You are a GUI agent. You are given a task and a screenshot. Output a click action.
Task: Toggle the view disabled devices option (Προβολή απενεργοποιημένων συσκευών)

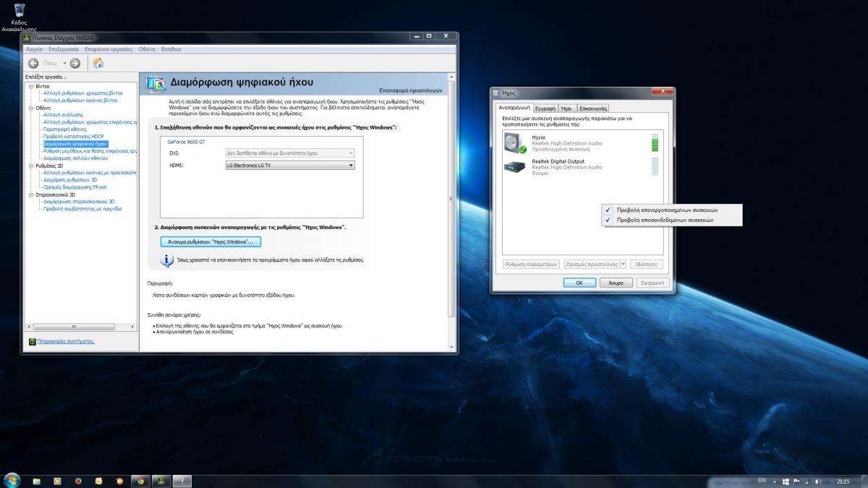(x=672, y=210)
